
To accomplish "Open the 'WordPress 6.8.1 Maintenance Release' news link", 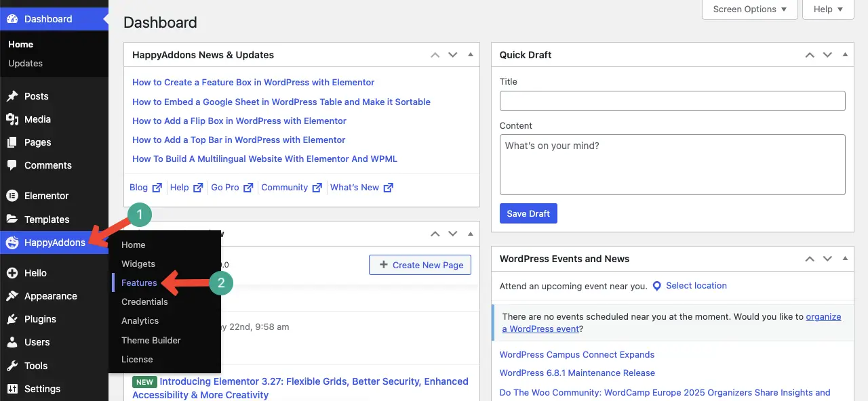I will (577, 373).
